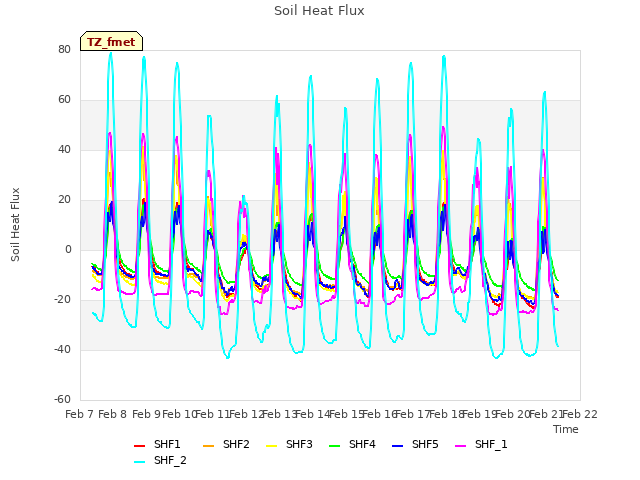Click the Soil Heat Flux chart title
The width and height of the screenshot is (640, 480).
(319, 11)
